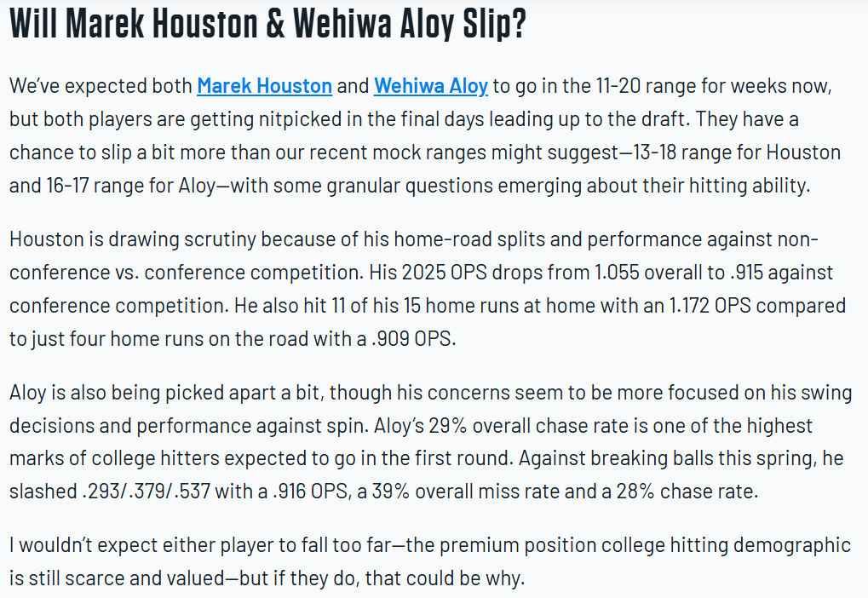Open the Wehiwa Aloy player link

tap(430, 86)
